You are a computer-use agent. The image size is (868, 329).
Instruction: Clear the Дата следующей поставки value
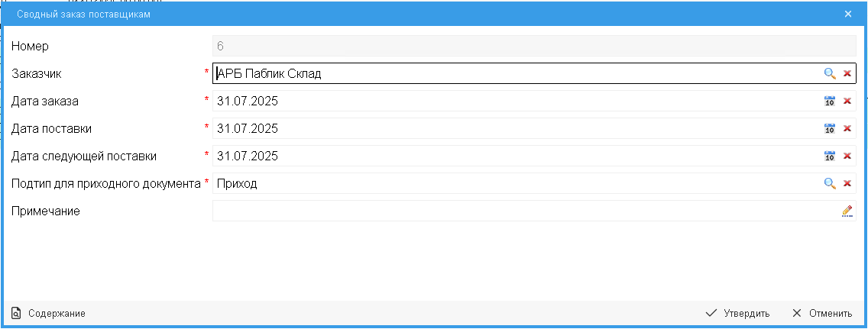(847, 156)
